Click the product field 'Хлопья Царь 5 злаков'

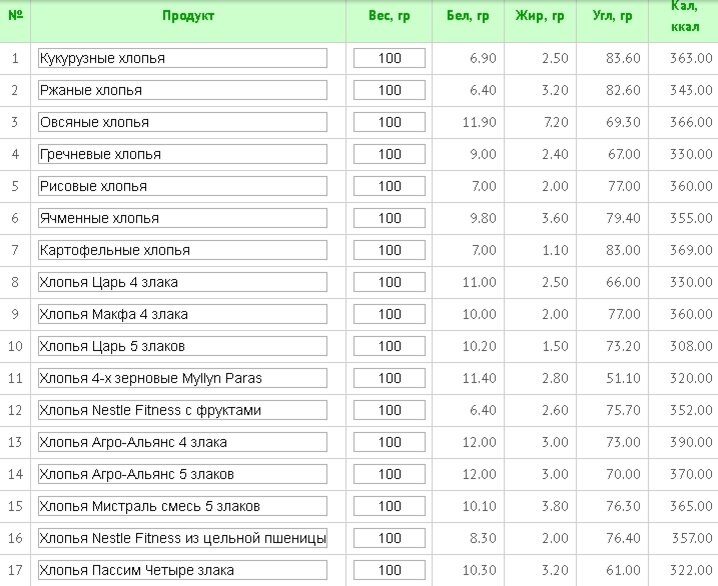click(183, 346)
